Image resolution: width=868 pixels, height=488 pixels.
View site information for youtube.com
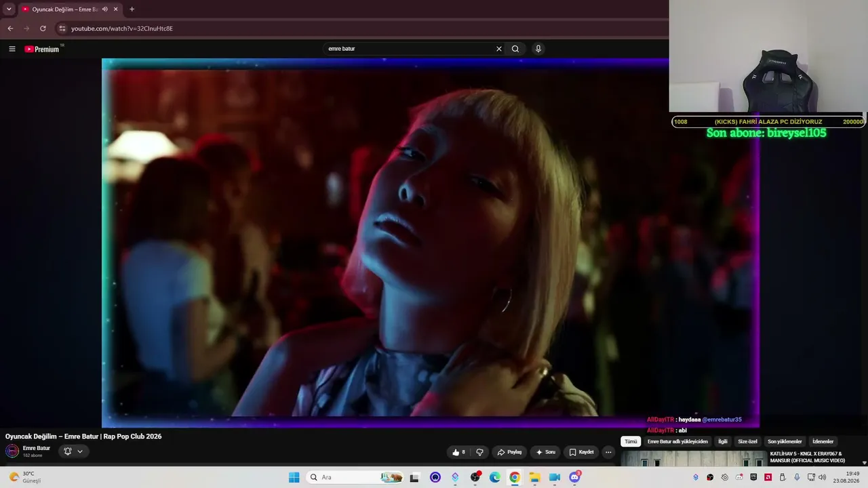click(x=62, y=28)
